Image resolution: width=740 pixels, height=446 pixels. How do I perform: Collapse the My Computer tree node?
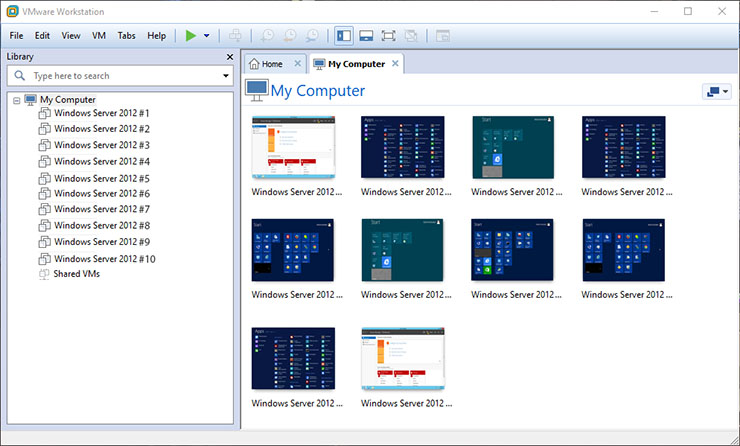tap(17, 100)
